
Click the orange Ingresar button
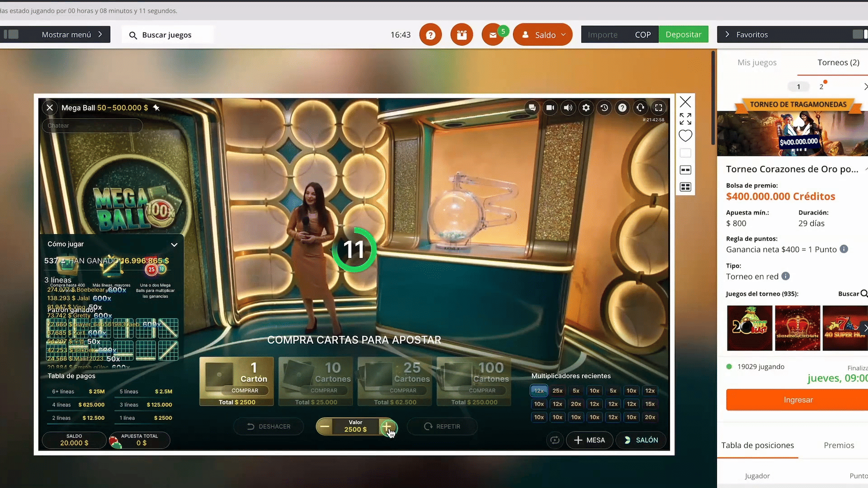pos(798,400)
